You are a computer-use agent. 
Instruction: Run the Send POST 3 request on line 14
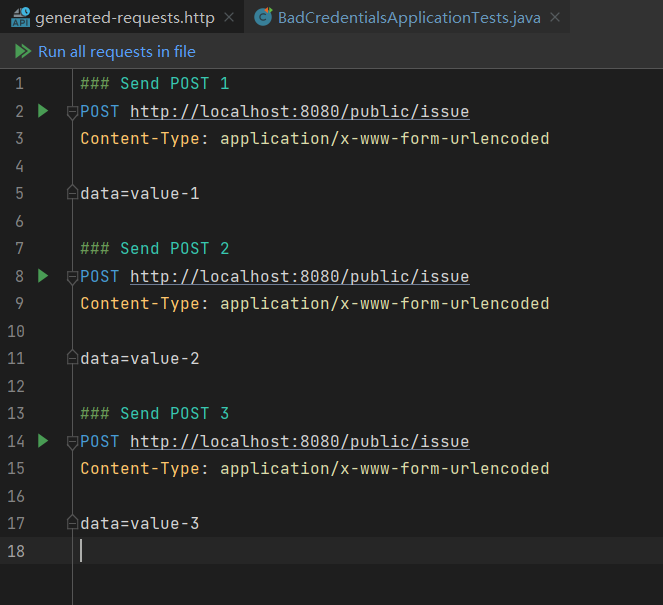(43, 441)
